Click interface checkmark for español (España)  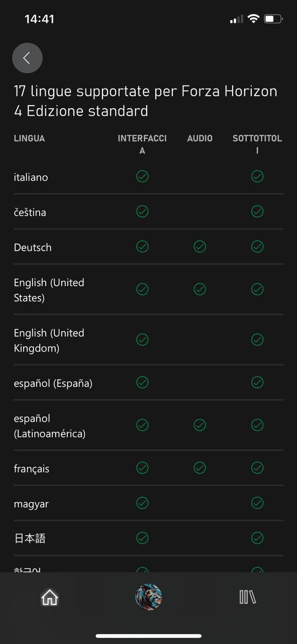point(142,382)
